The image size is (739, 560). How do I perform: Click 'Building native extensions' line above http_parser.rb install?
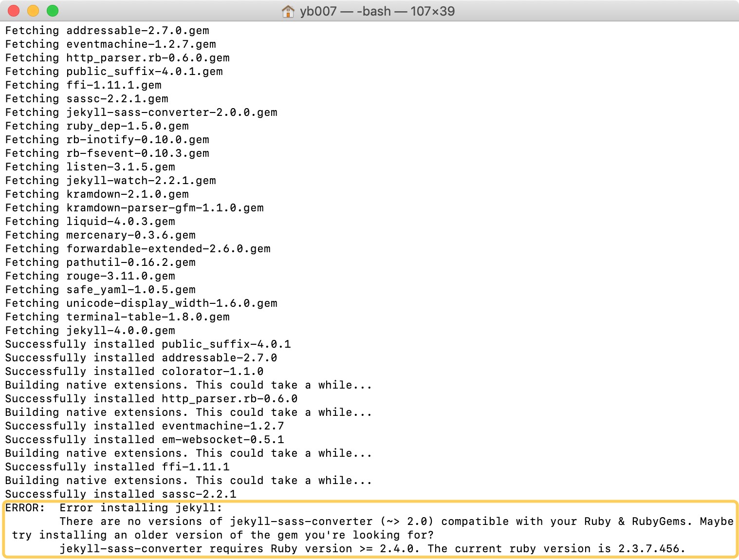(x=188, y=385)
